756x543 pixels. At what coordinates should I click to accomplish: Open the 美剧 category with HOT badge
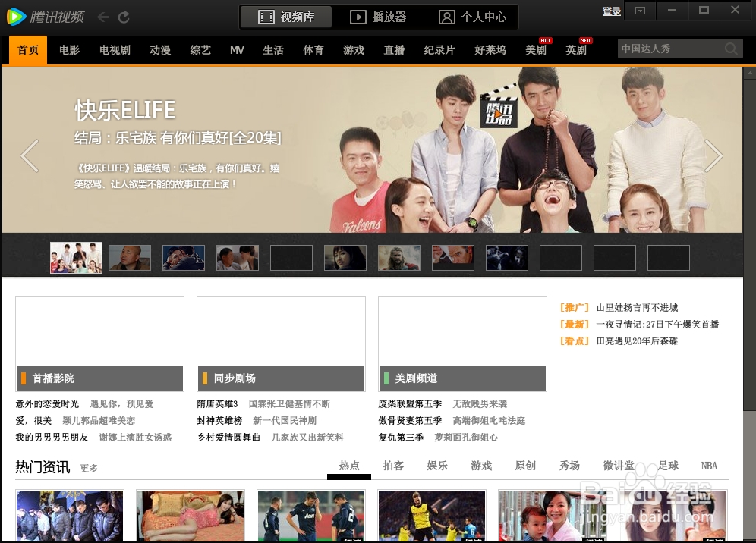pos(536,50)
